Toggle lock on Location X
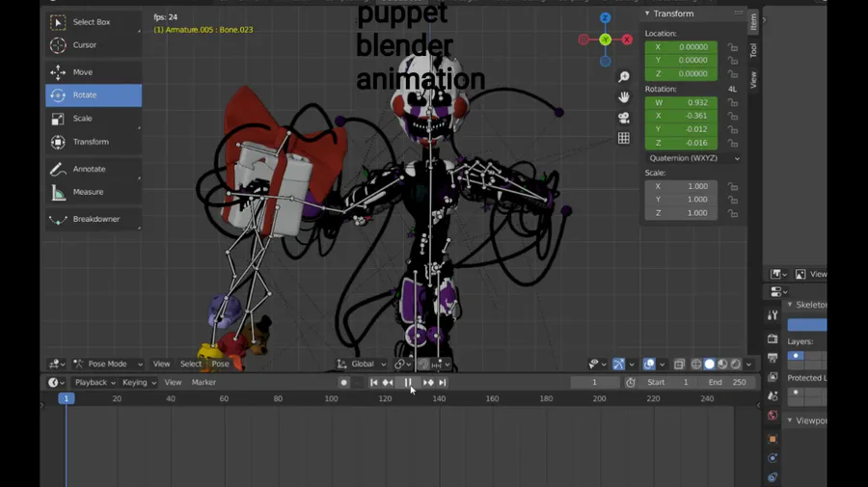 (733, 47)
